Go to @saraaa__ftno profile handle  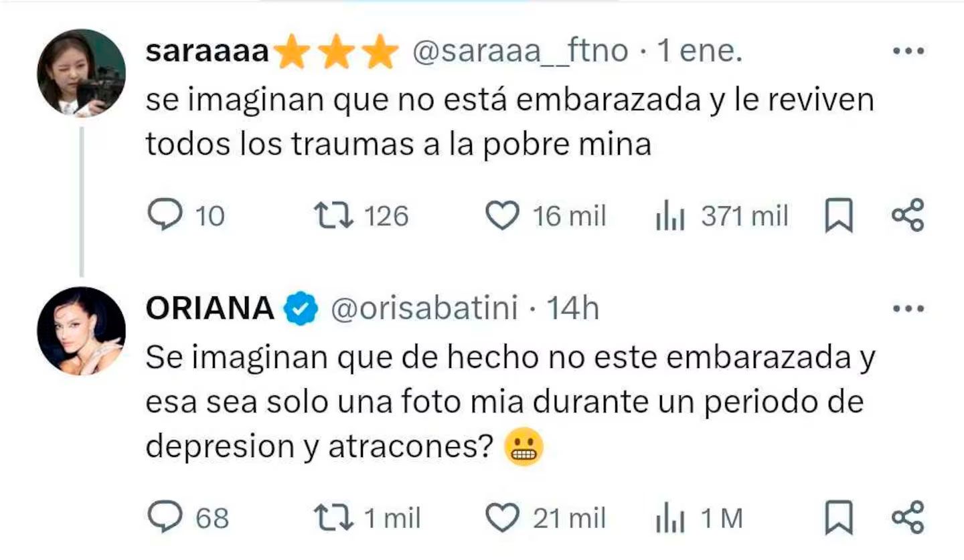click(x=521, y=52)
